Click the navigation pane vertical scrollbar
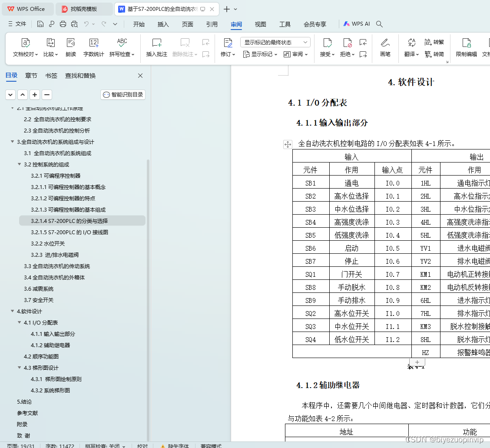Screen dimensions: 490x448 [x=148, y=300]
